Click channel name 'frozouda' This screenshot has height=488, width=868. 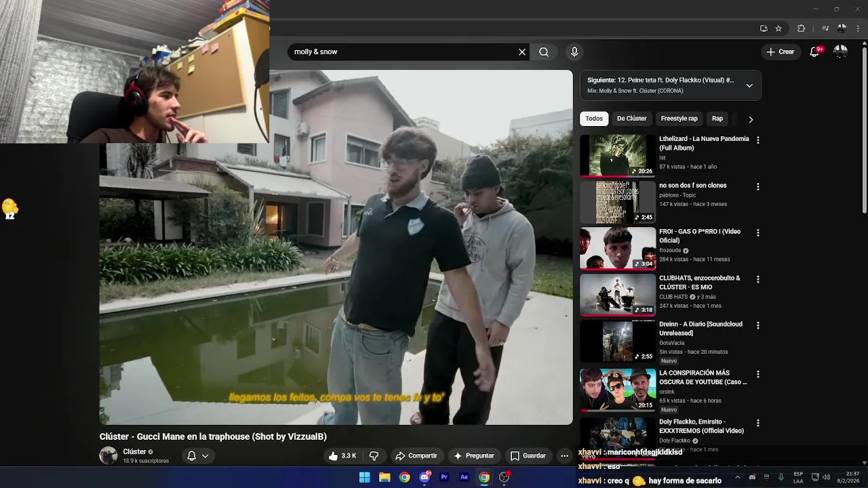tap(669, 250)
